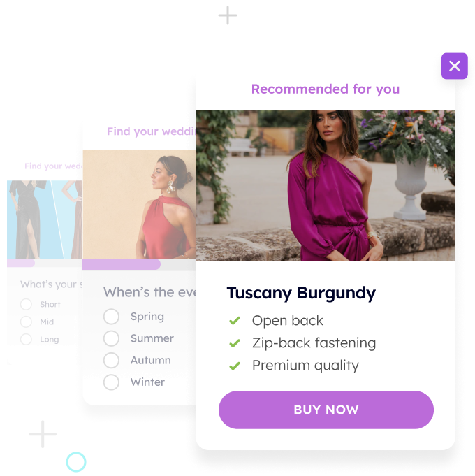Click the gray plus icon at top
This screenshot has width=475, height=476.
point(228,15)
